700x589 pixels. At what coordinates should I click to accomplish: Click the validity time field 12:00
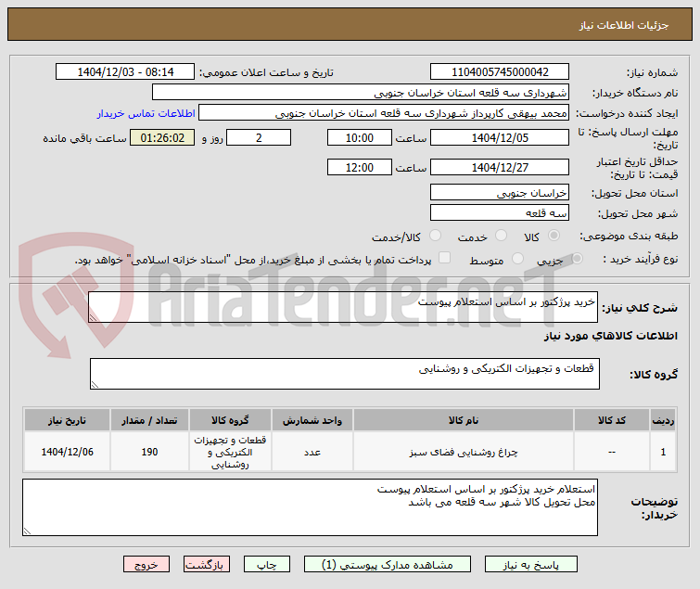point(360,167)
